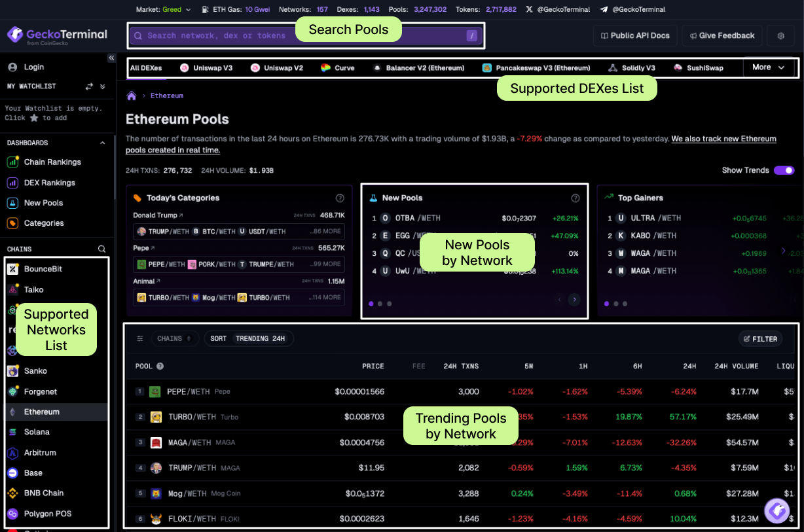Open the Sort Trending 24H selector
This screenshot has width=804, height=532.
click(x=249, y=339)
